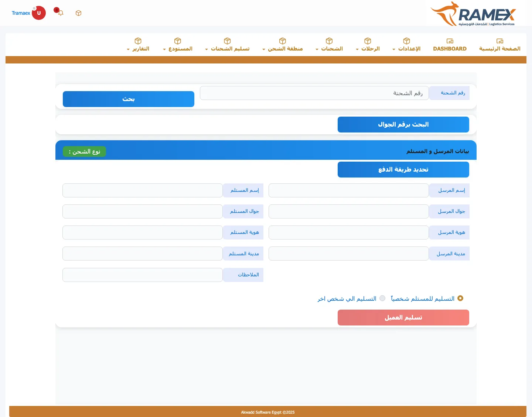Click the box icon above الشحنات

point(329,41)
